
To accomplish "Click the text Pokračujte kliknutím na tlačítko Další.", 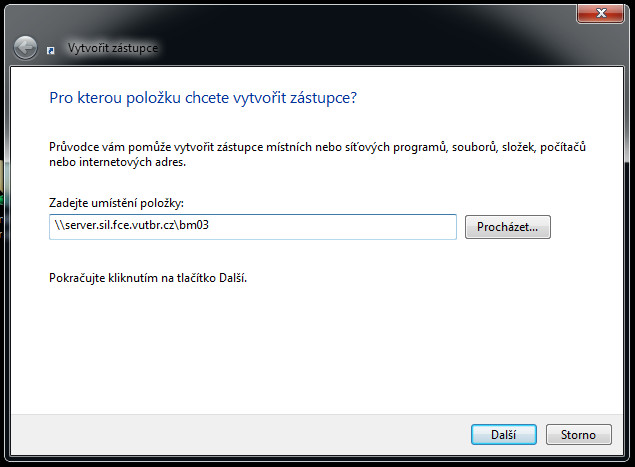I will 148,278.
